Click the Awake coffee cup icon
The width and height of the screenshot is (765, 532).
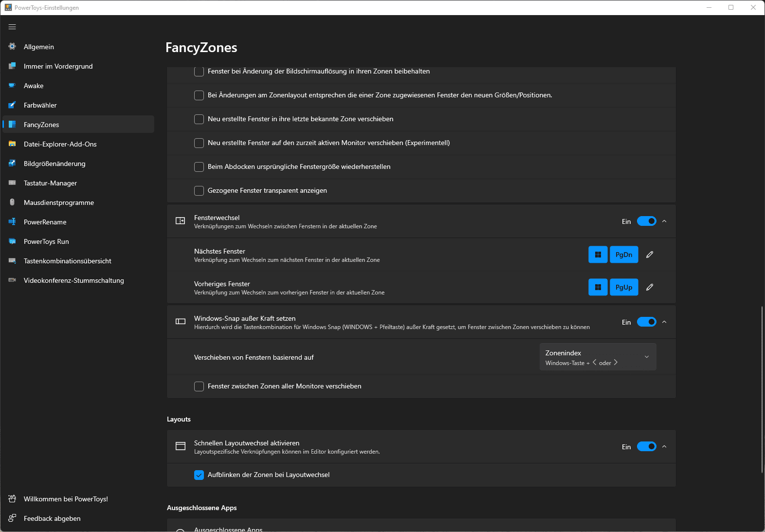click(12, 85)
